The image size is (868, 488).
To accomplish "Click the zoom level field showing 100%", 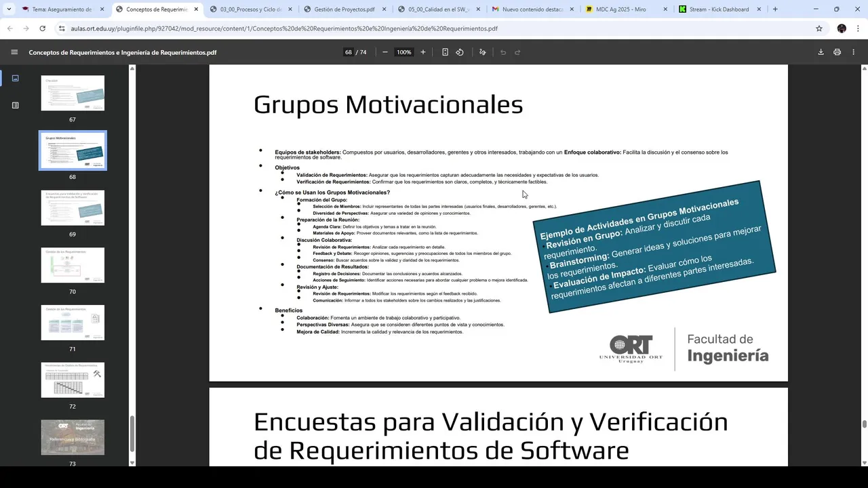I will pyautogui.click(x=404, y=52).
